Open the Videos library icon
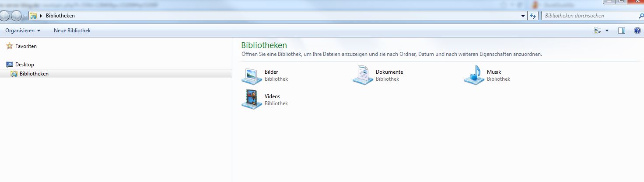This screenshot has width=644, height=182. click(x=252, y=100)
